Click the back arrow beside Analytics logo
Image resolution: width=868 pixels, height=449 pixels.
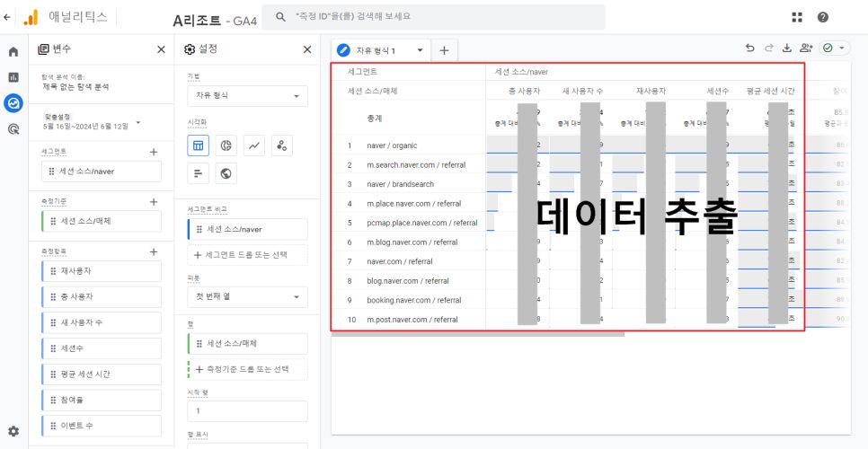click(6, 17)
